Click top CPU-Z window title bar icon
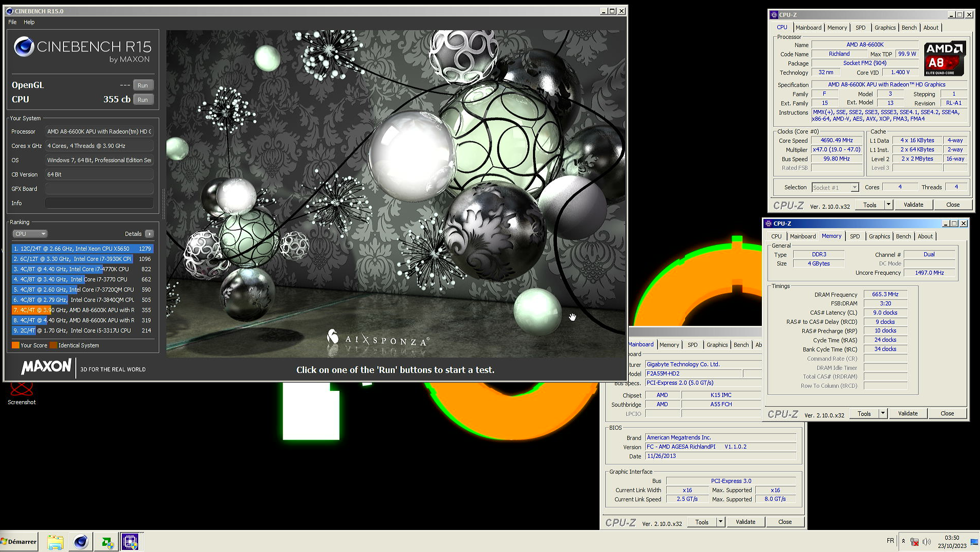Screen dimensions: 980x552 [774, 15]
